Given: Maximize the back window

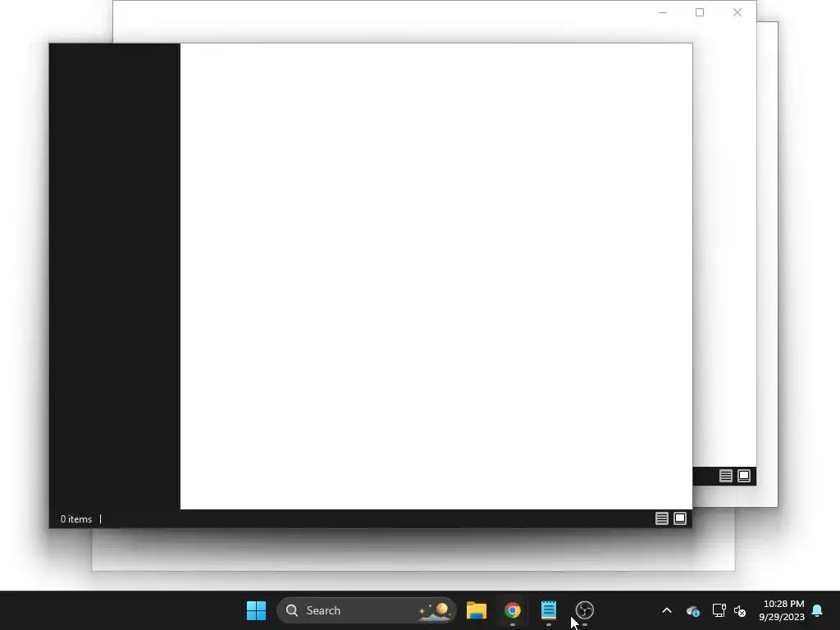Looking at the screenshot, I should click(x=700, y=12).
